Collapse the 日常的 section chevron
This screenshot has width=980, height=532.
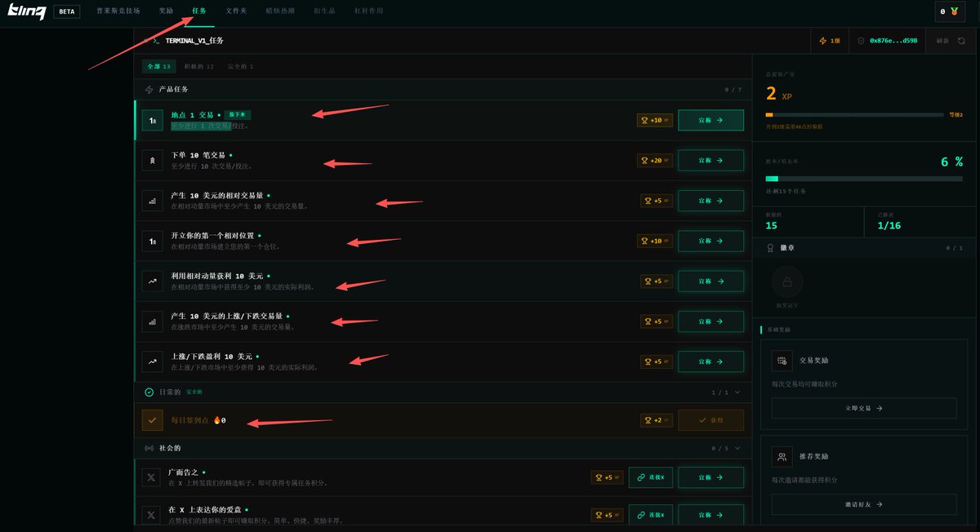click(737, 392)
